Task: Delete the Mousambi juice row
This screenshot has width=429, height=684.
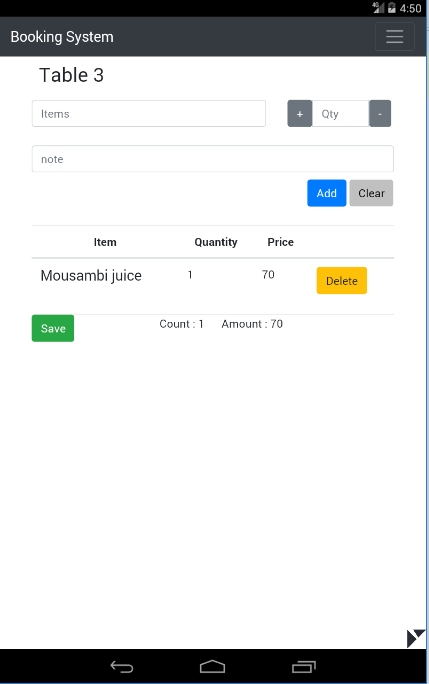Action: 342,280
